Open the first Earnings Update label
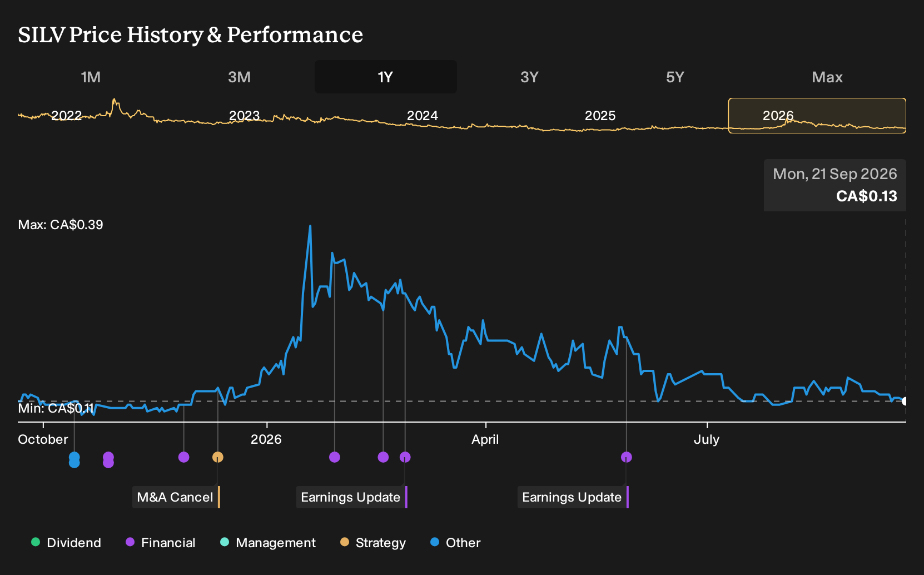 tap(351, 497)
